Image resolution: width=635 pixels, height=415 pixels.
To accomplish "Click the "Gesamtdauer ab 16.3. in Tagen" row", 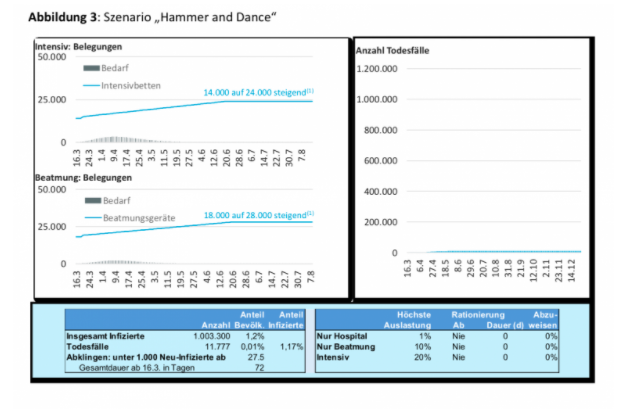I will pyautogui.click(x=137, y=367).
